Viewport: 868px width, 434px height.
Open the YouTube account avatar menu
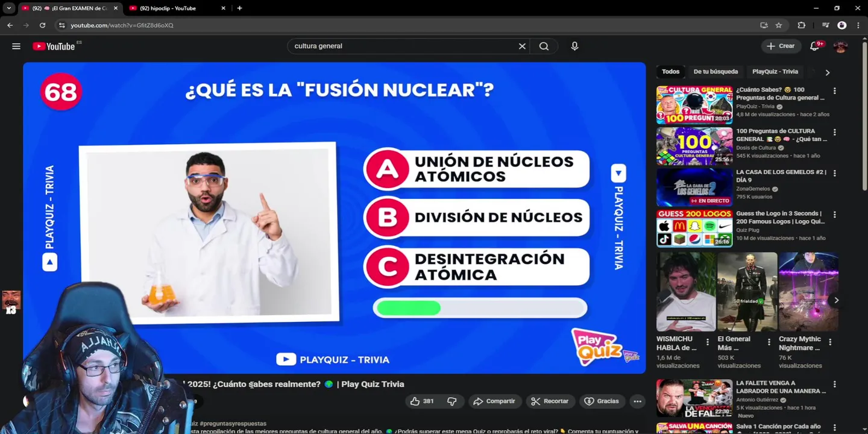click(840, 46)
